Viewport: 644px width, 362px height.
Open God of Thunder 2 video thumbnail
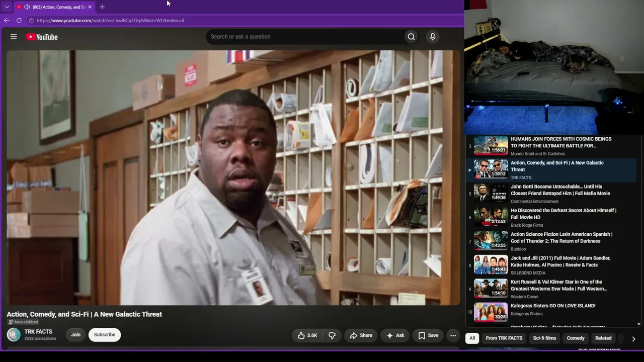(x=491, y=241)
